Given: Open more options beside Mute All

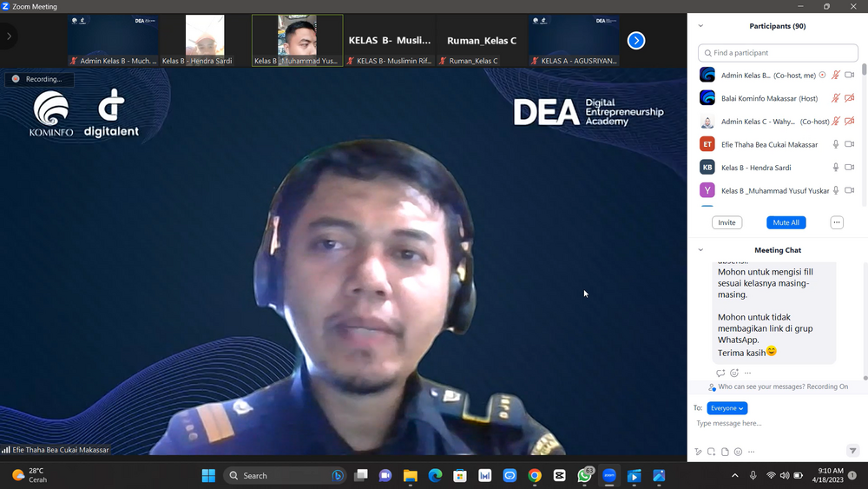Looking at the screenshot, I should click(837, 223).
